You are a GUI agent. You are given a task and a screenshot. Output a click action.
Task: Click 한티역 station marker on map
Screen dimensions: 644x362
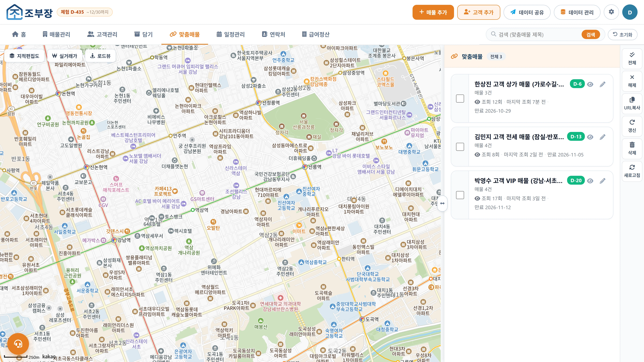pos(339,259)
